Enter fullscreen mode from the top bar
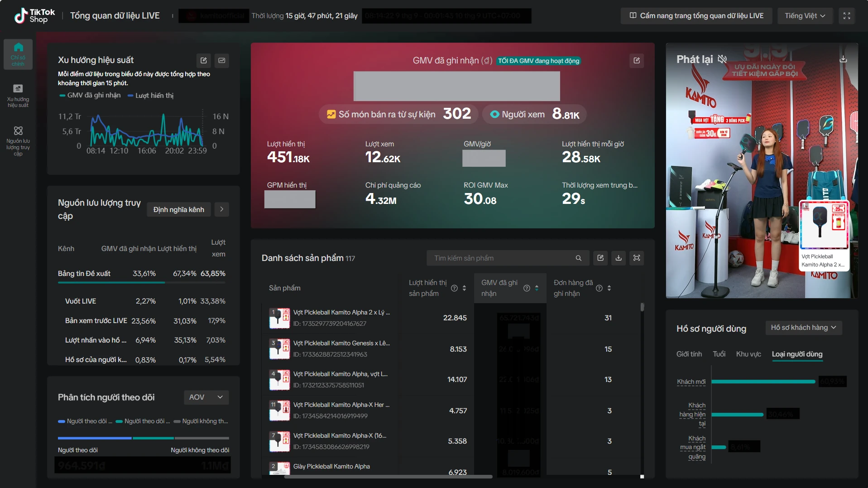The image size is (868, 488). (846, 16)
